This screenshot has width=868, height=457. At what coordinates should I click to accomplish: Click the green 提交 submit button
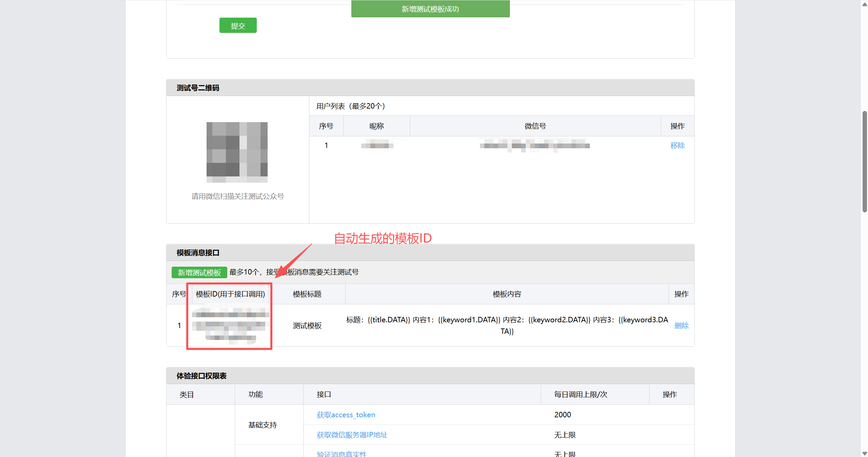coord(238,25)
